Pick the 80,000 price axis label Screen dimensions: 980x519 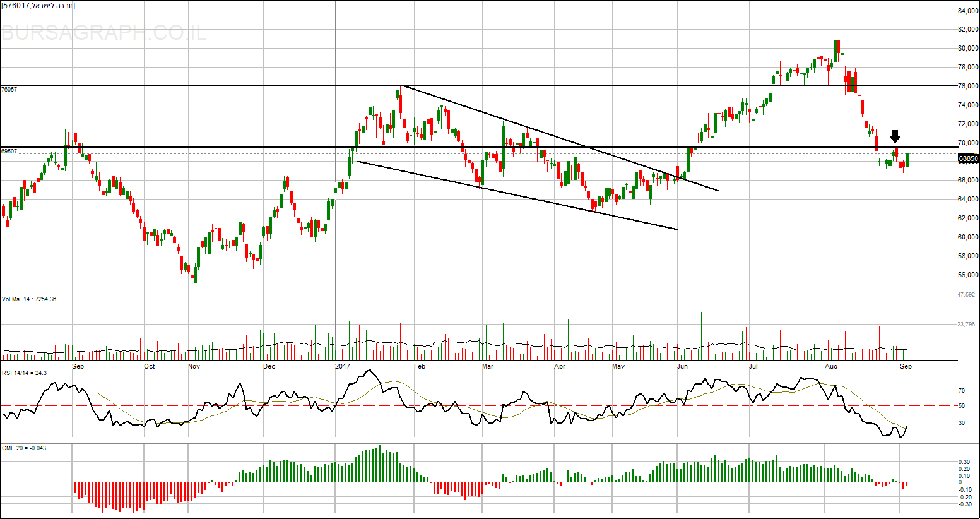point(968,49)
